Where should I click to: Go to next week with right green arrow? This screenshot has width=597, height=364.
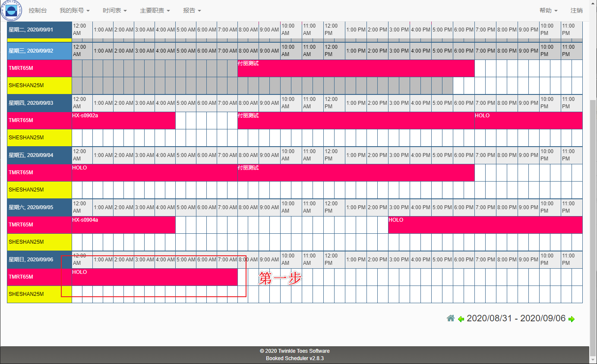point(572,319)
